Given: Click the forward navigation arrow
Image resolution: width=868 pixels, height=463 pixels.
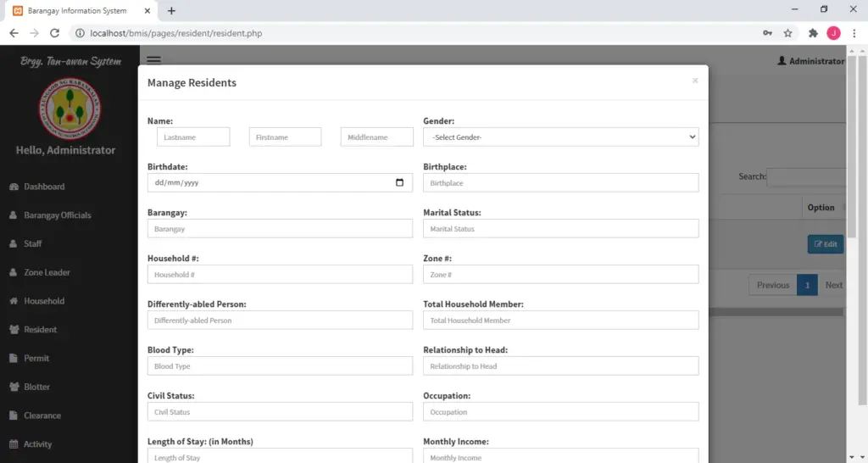Looking at the screenshot, I should 34,33.
